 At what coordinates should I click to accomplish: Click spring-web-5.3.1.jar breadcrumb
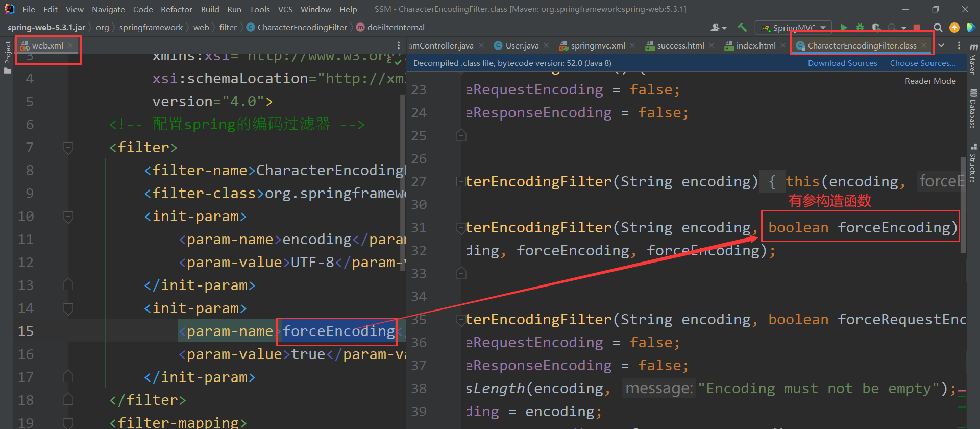pos(46,28)
